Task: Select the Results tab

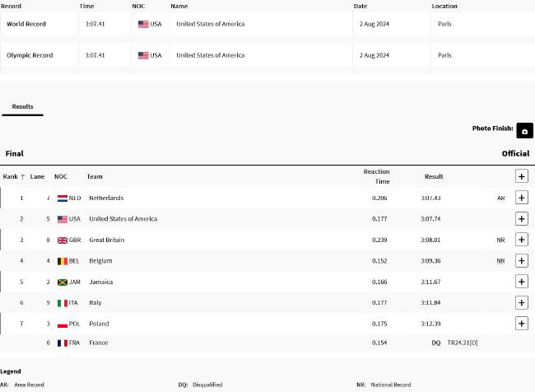Action: point(22,106)
